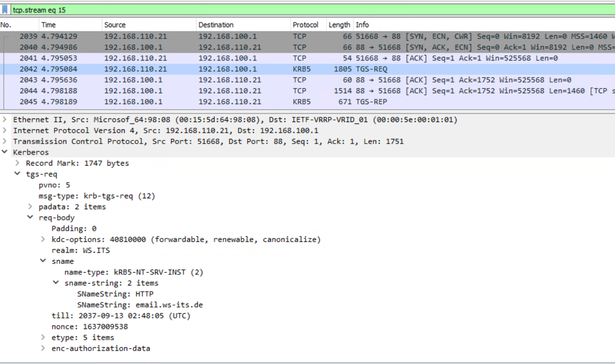Expand the Transmission Control Protocol layer

5,141
